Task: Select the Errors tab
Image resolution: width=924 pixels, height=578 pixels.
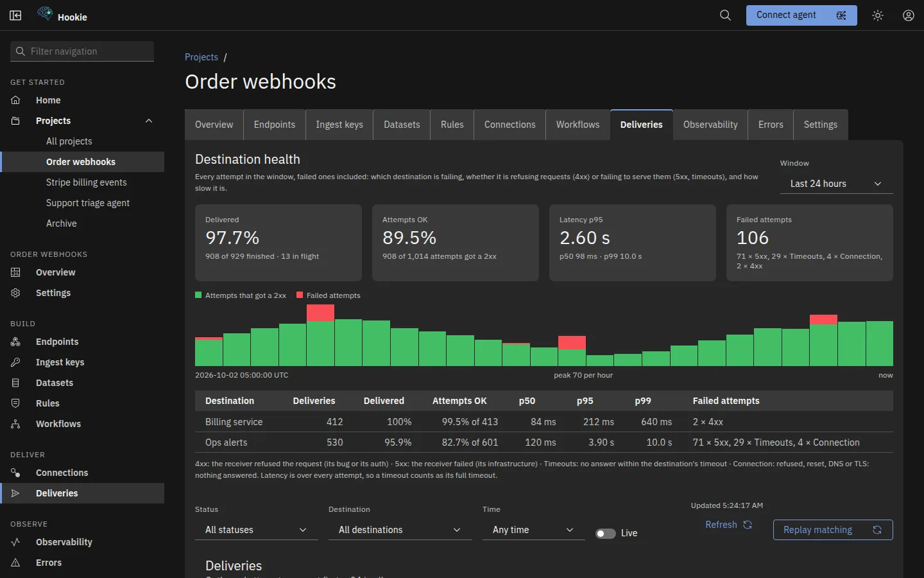Action: point(771,125)
